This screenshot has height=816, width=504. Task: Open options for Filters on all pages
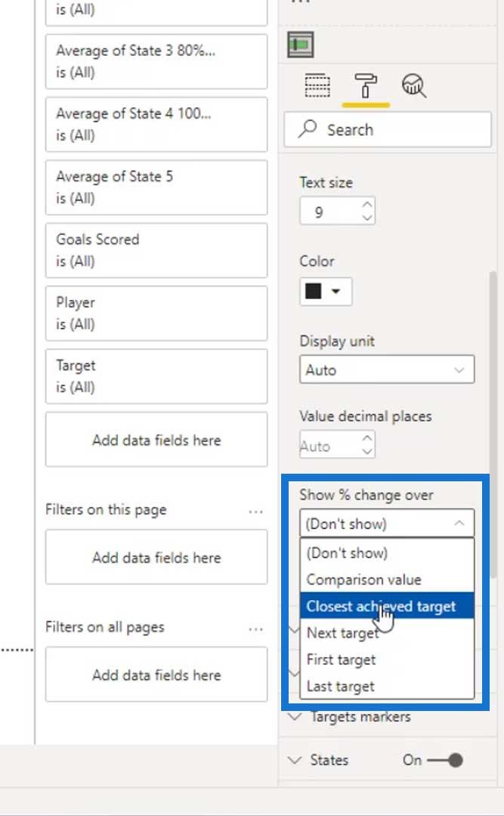tap(255, 629)
